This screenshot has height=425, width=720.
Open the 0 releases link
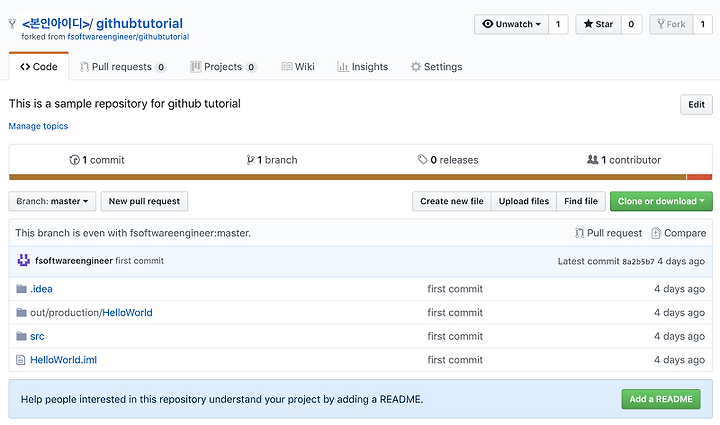click(x=448, y=160)
